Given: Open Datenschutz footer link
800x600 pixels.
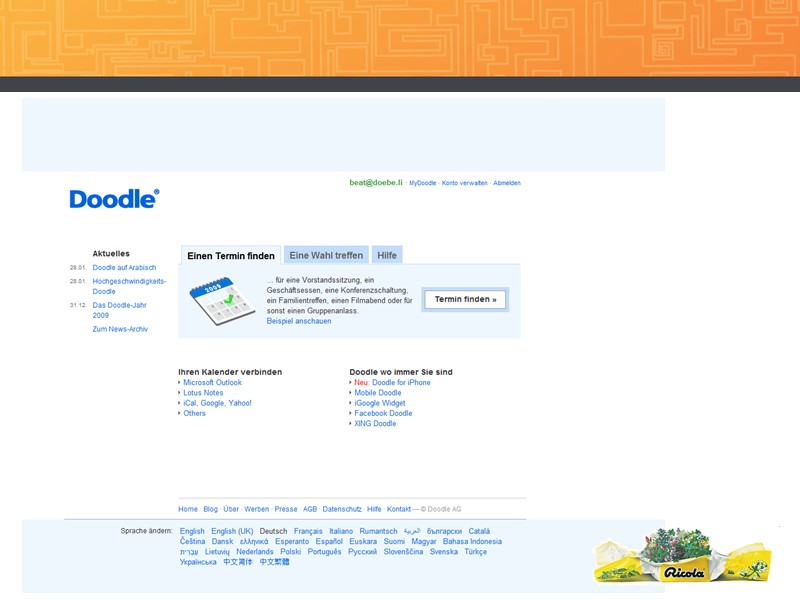Looking at the screenshot, I should point(342,509).
